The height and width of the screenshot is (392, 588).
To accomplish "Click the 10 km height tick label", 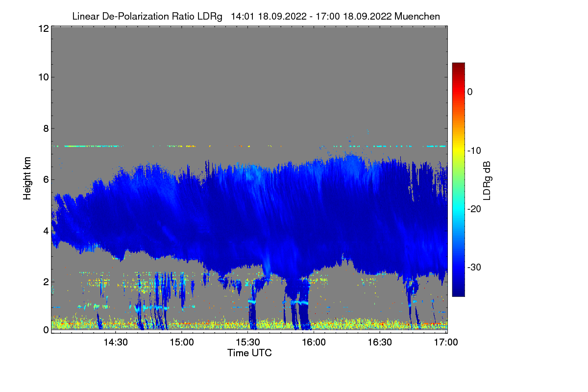I will [43, 77].
